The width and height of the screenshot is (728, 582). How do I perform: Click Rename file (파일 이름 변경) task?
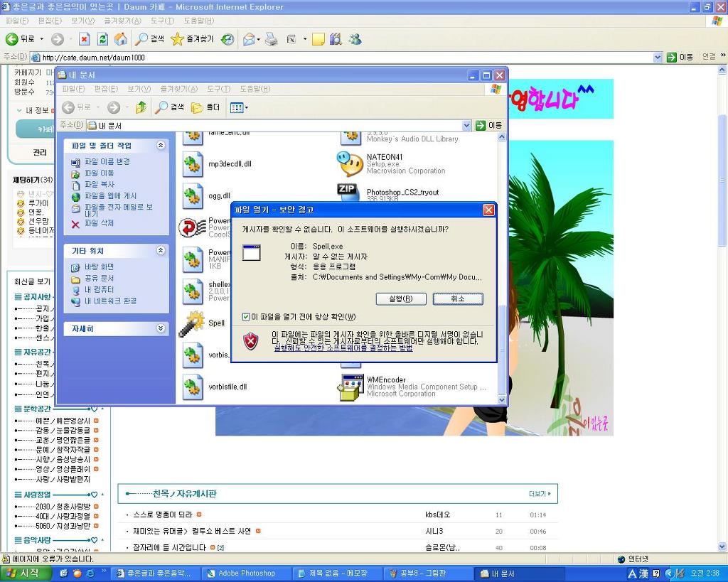[107, 161]
